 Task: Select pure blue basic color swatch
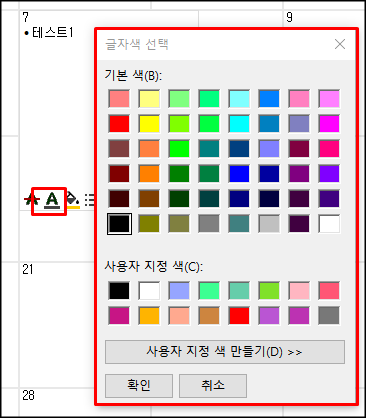[239, 174]
